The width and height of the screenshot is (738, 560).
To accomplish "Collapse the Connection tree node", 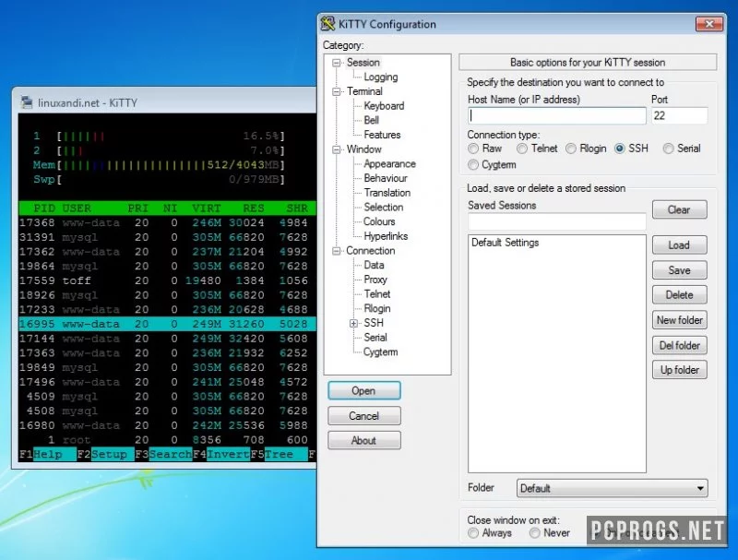I will click(336, 251).
